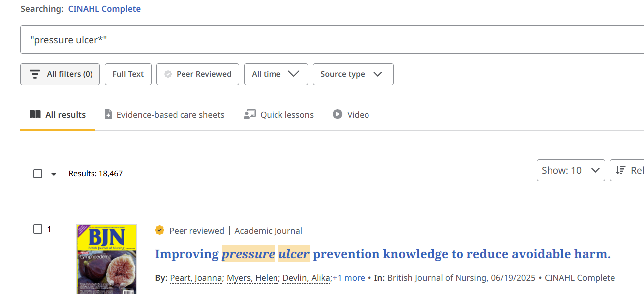Open the Improving pressure ulcer prevention article

click(x=382, y=254)
